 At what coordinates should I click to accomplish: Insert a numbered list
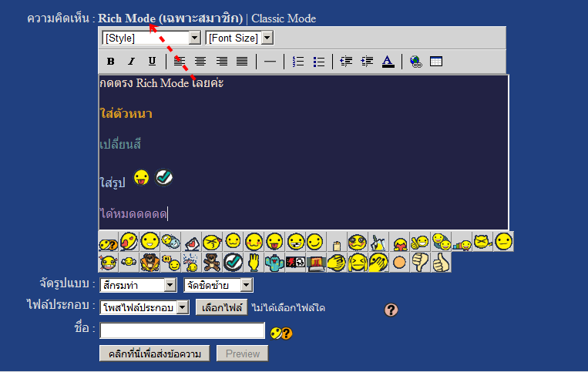[x=298, y=62]
